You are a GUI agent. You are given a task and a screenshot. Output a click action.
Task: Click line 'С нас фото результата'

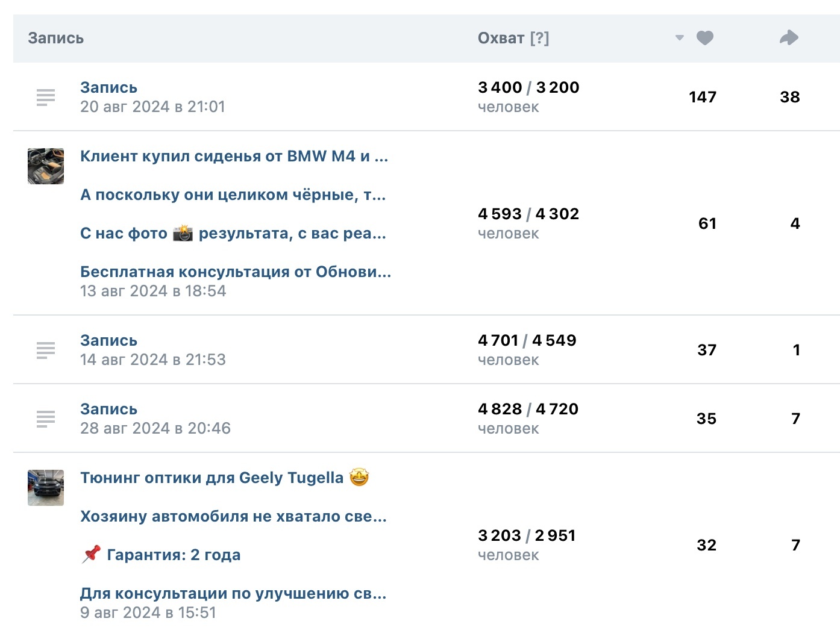click(233, 233)
